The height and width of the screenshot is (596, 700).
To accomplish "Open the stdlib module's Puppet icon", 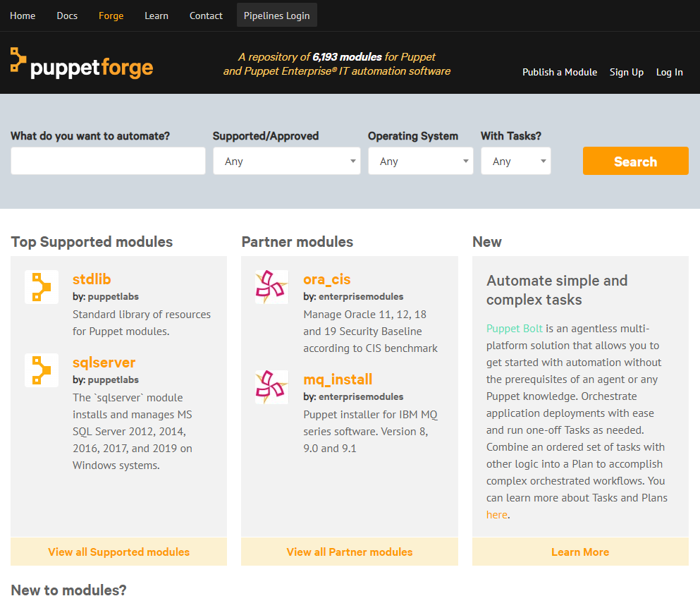I will 42,287.
